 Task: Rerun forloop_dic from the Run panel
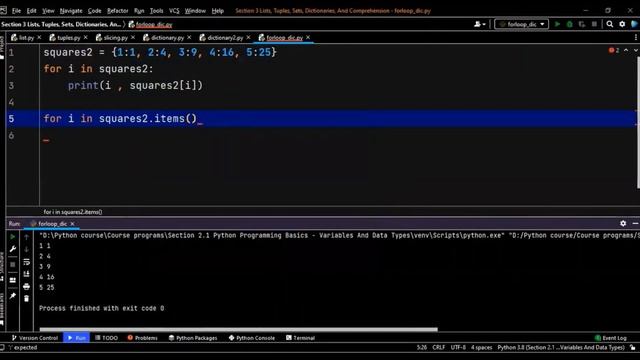(x=13, y=237)
